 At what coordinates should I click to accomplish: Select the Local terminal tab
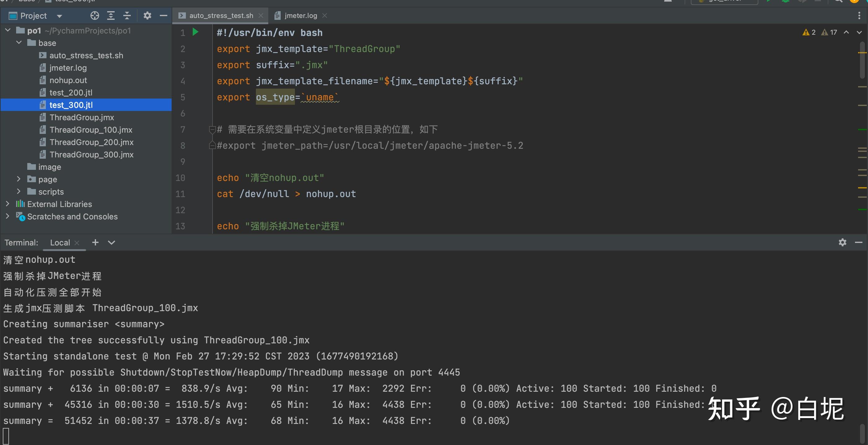pos(60,242)
